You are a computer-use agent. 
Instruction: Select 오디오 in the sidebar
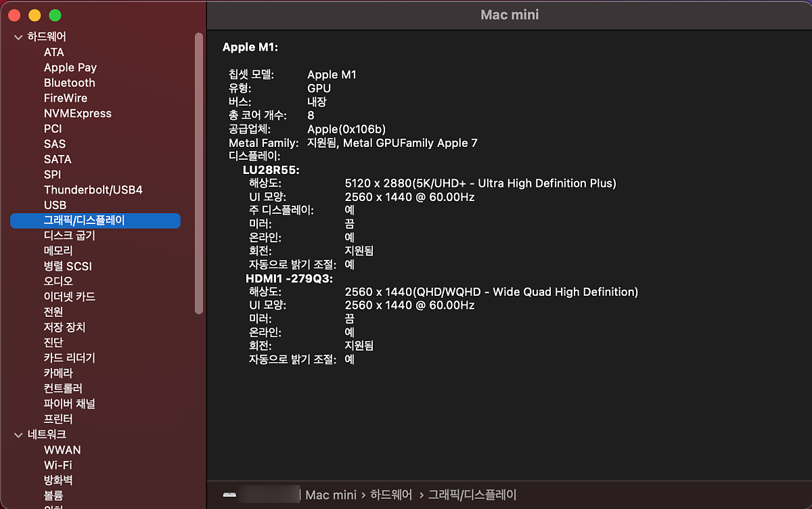point(58,282)
